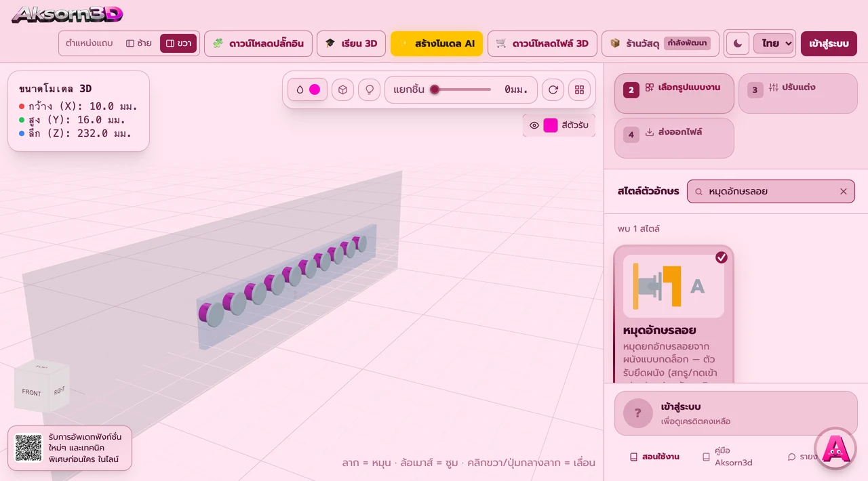Click the font style search field
This screenshot has width=868, height=481.
coord(771,192)
